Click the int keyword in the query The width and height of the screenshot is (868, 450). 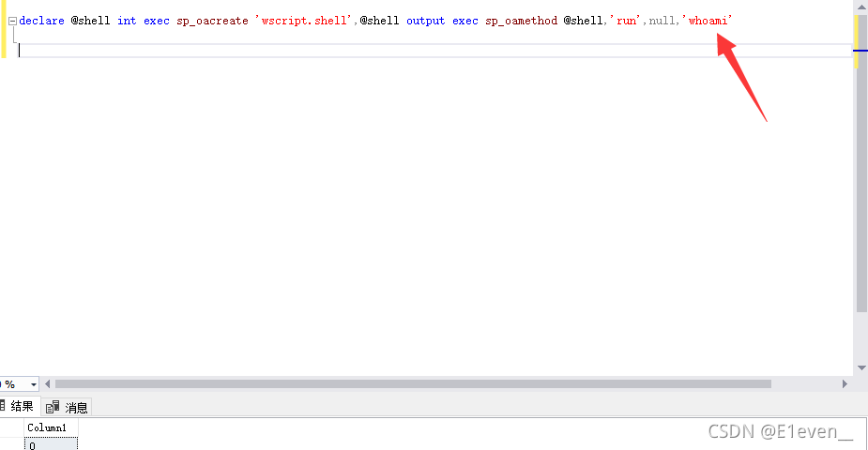point(127,21)
